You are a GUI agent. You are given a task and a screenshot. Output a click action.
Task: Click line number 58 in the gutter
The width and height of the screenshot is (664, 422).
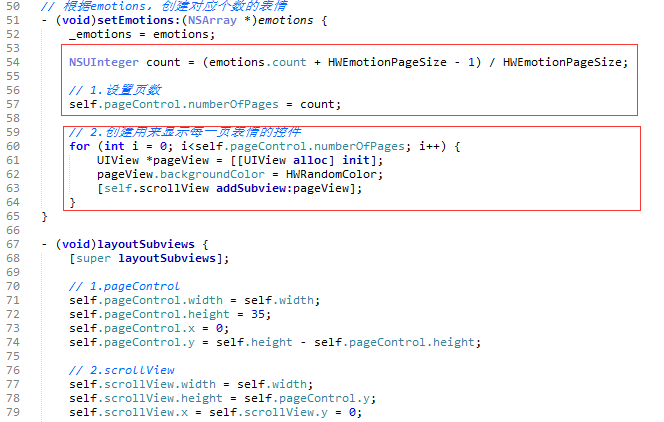[13, 118]
